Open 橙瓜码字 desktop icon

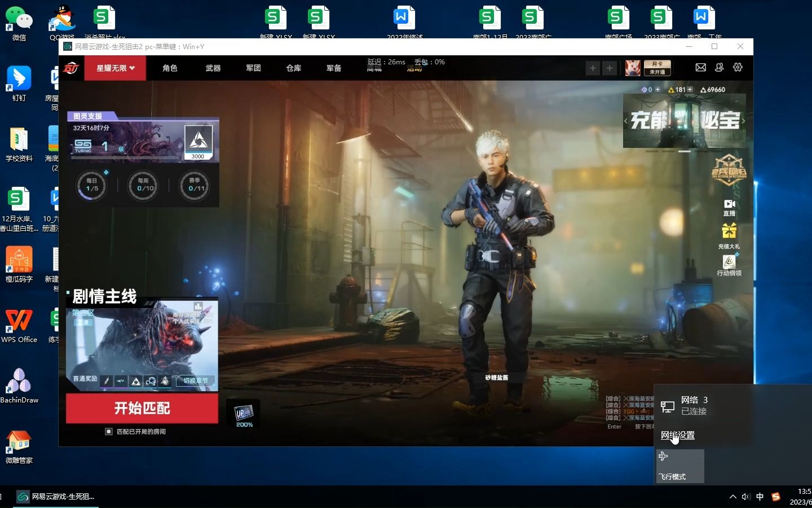tap(19, 265)
